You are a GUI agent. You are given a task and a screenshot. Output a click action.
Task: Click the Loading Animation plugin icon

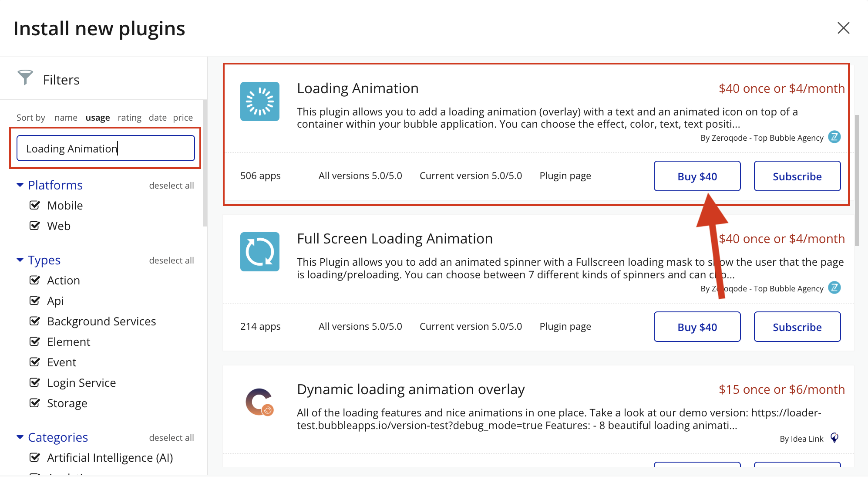pyautogui.click(x=259, y=101)
